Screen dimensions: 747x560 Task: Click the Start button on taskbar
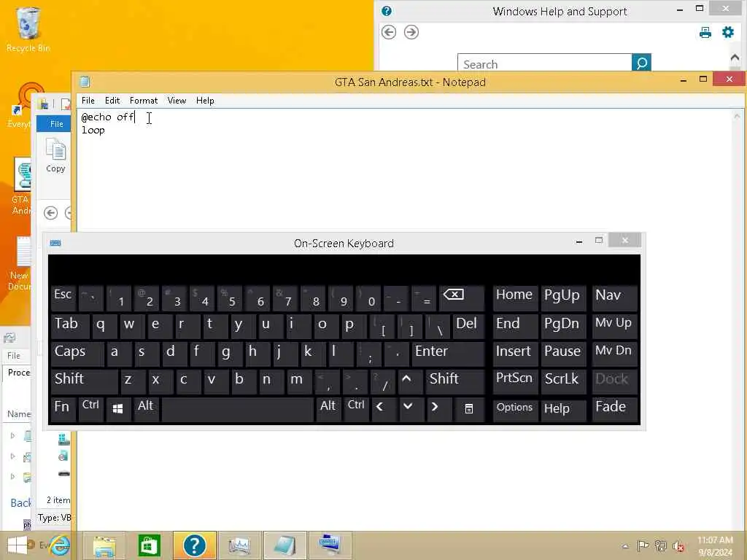tap(18, 545)
